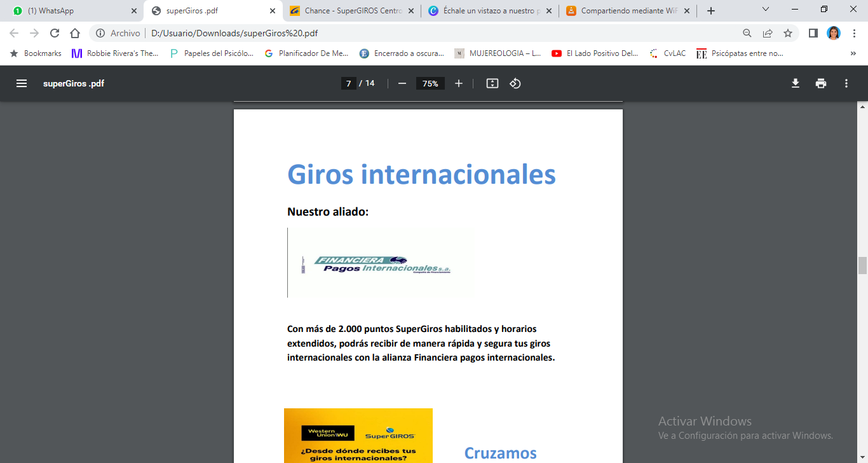Switch to the Chance - SuperGIROS tab
Image resolution: width=868 pixels, height=463 pixels.
tap(351, 11)
